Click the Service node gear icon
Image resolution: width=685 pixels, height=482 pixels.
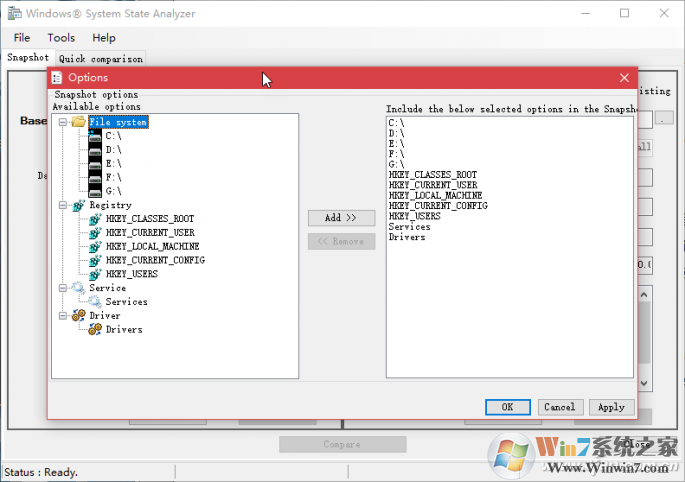point(79,288)
